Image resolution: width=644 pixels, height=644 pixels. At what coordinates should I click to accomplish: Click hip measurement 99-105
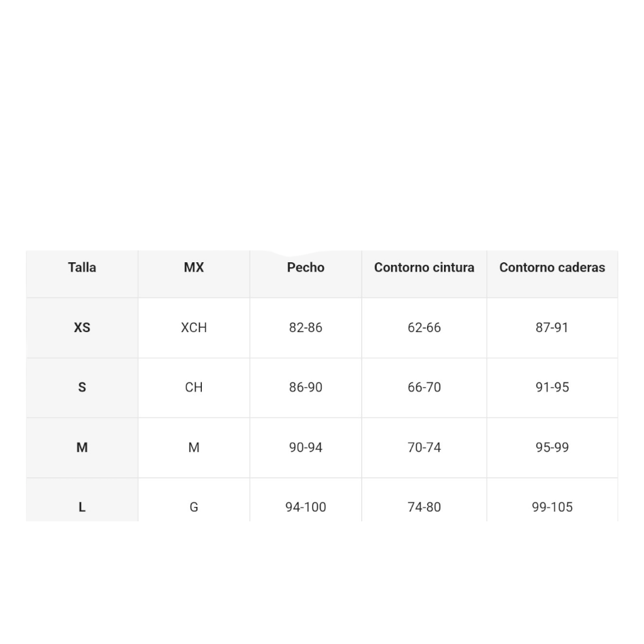tap(552, 508)
